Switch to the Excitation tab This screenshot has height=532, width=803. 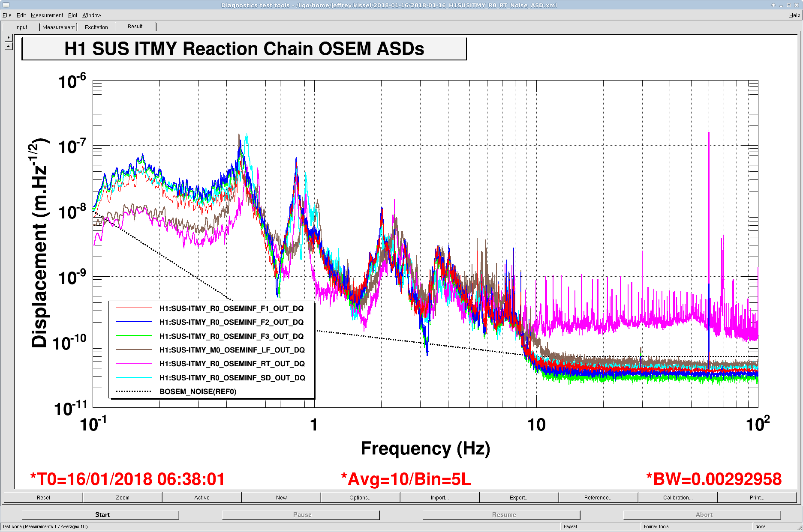click(96, 27)
